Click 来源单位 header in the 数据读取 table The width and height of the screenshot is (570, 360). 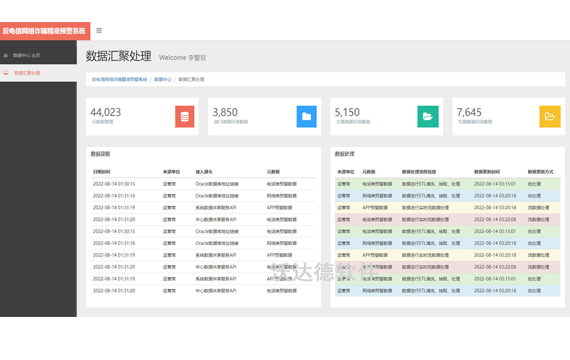coord(171,172)
